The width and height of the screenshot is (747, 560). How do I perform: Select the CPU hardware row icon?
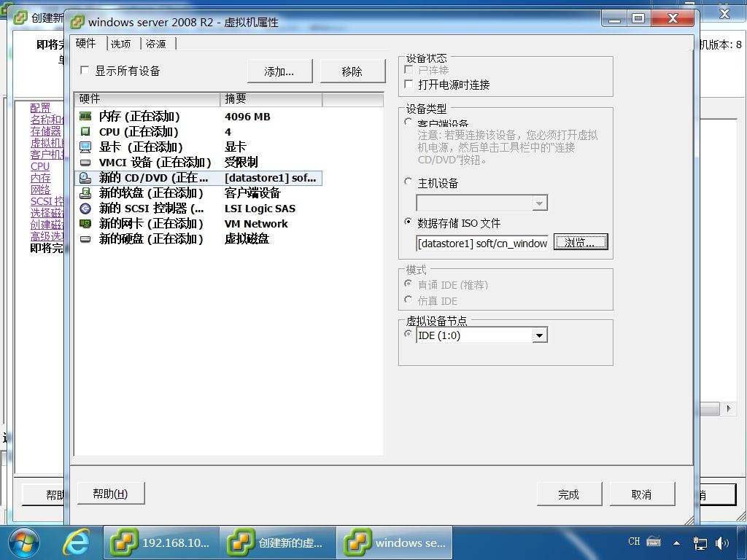(x=85, y=131)
